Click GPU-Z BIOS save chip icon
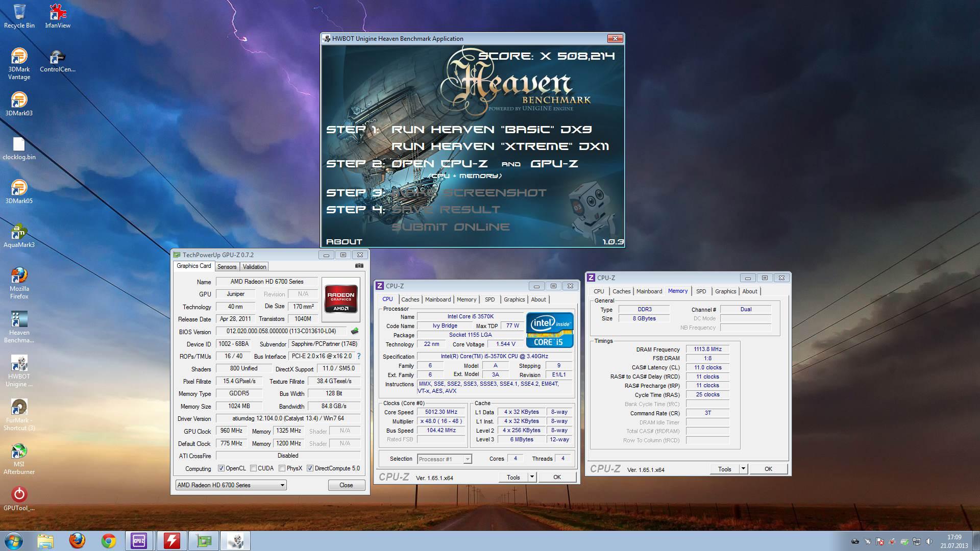This screenshot has width=980, height=551. coord(355,331)
